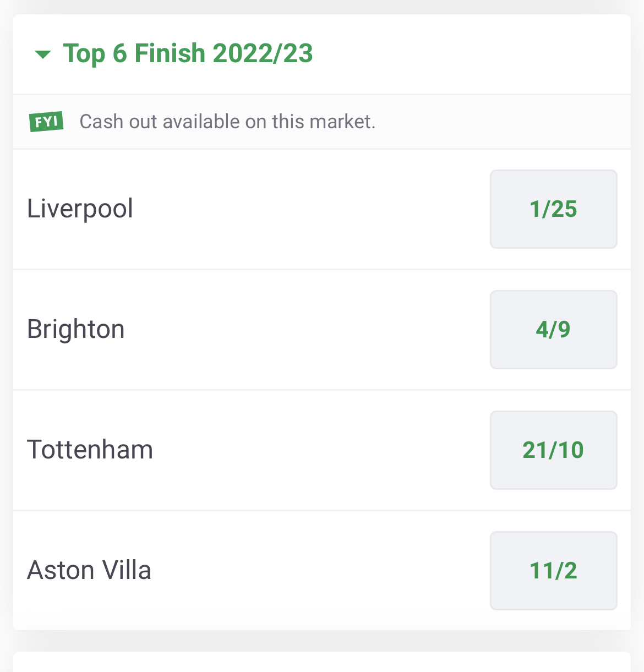Tap the green FYI badge

(x=46, y=122)
